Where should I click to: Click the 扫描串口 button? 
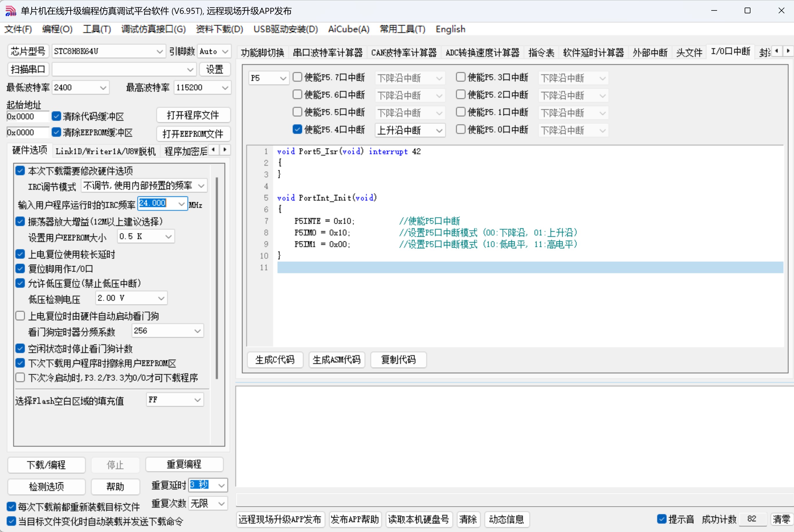pyautogui.click(x=28, y=70)
